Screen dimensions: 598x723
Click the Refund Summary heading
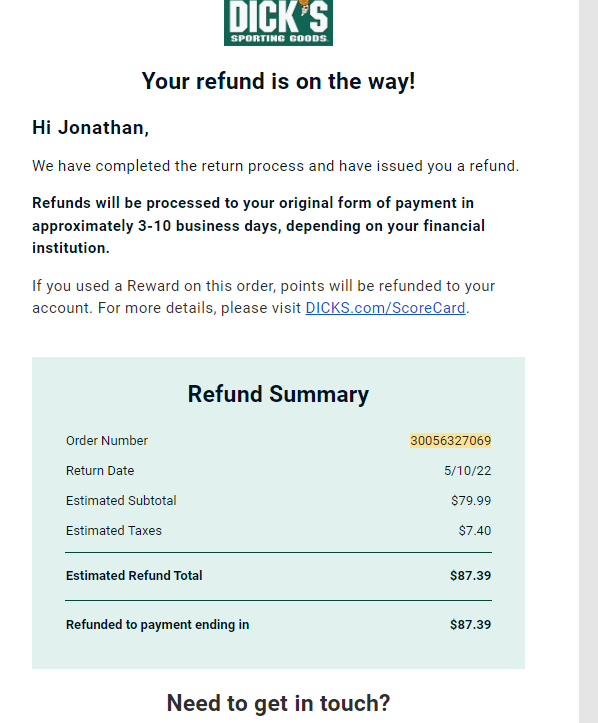pos(278,394)
